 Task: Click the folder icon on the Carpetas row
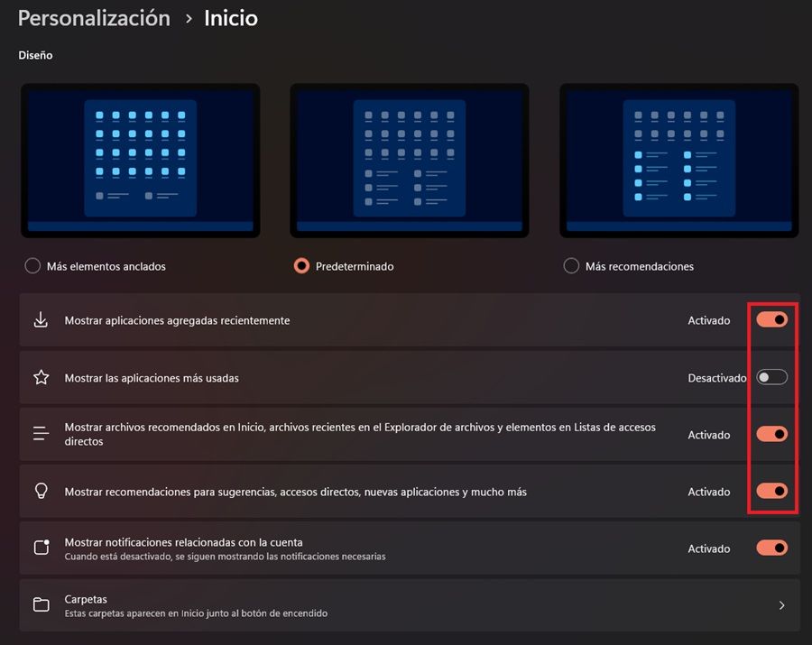[x=40, y=604]
